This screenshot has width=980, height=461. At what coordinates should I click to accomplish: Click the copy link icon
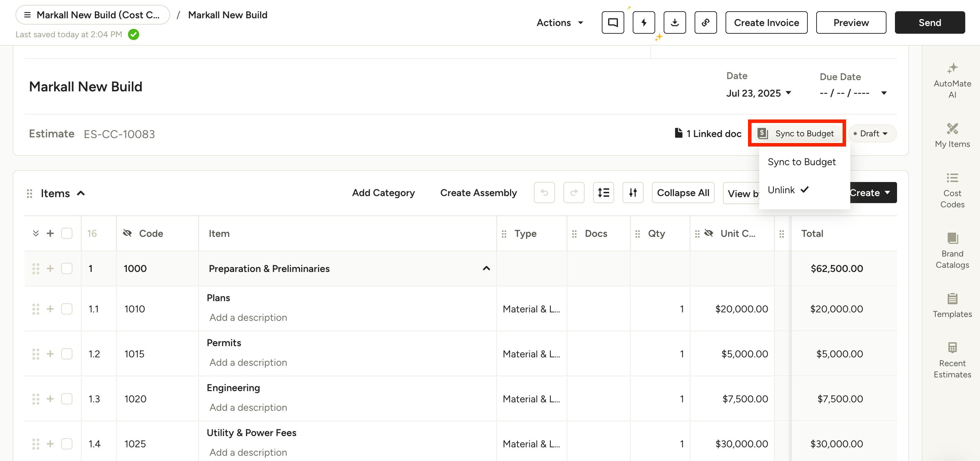click(705, 22)
